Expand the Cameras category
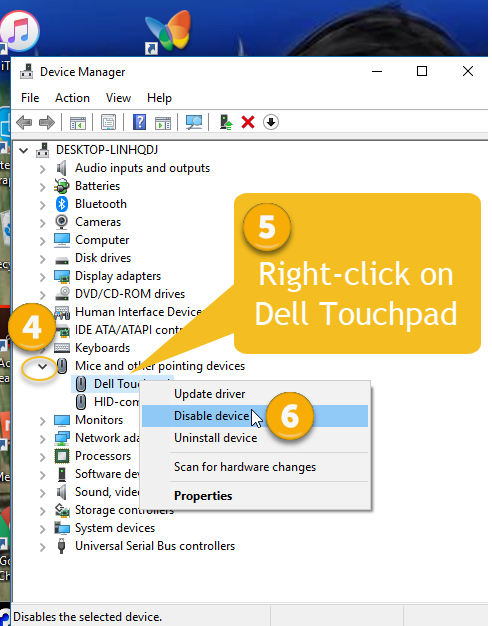 pyautogui.click(x=42, y=223)
